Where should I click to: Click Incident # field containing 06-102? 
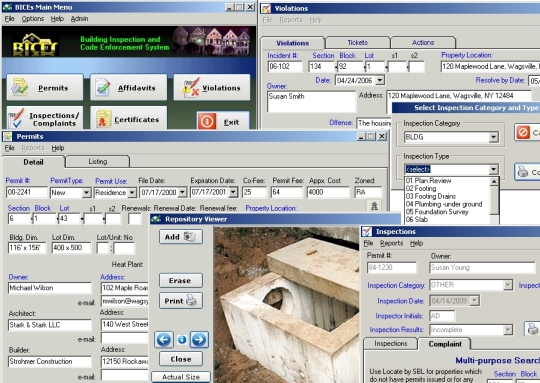[285, 66]
